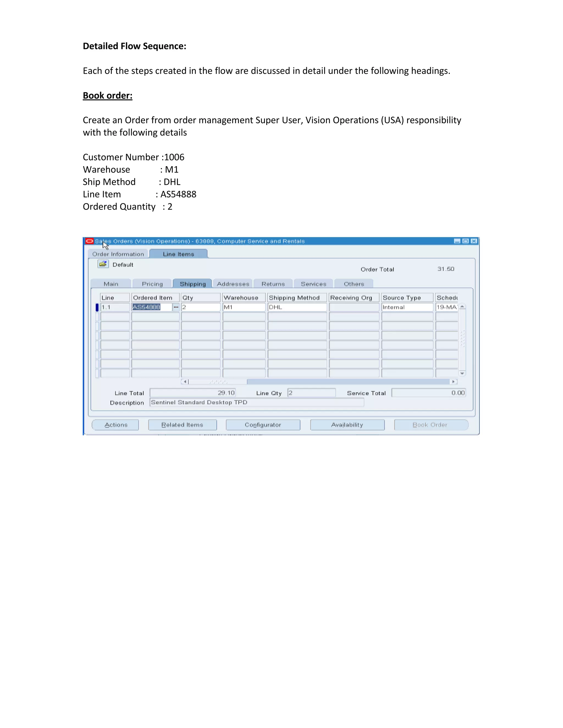The image size is (563, 728).
Task: Open the Returns sub-tab
Action: pos(273,284)
